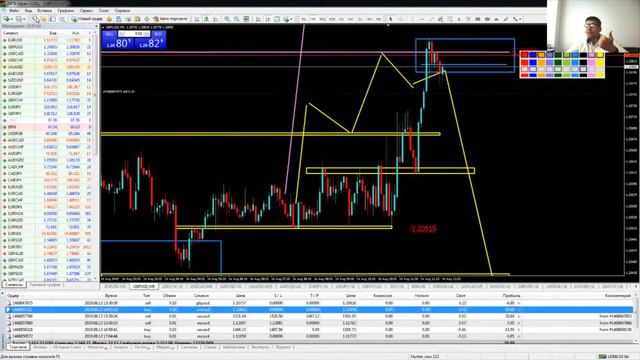The image size is (640, 360).
Task: Open dropdown arrow beside Profiles icon
Action: tap(24, 19)
